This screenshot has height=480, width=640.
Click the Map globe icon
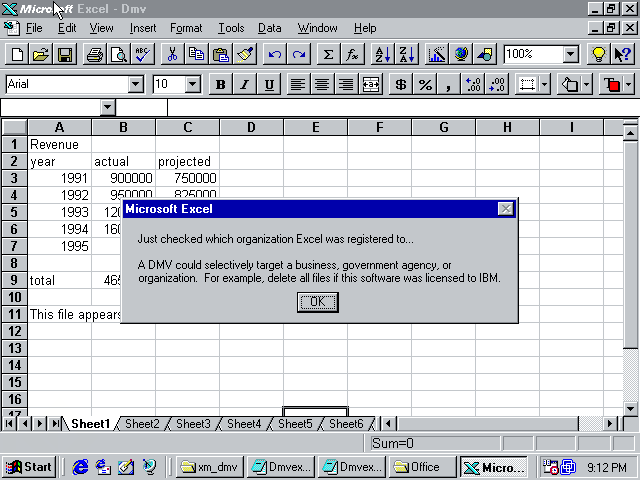point(461,54)
